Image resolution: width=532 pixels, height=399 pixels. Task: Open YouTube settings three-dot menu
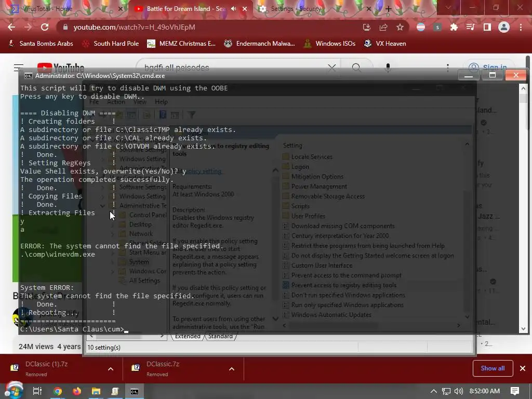point(448,68)
